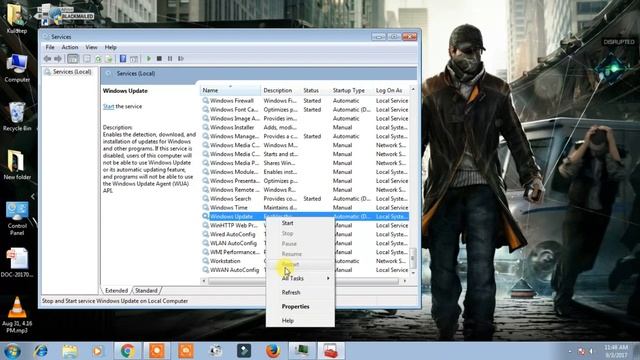Select the Windows Update service row
This screenshot has height=360, width=640.
click(x=305, y=216)
